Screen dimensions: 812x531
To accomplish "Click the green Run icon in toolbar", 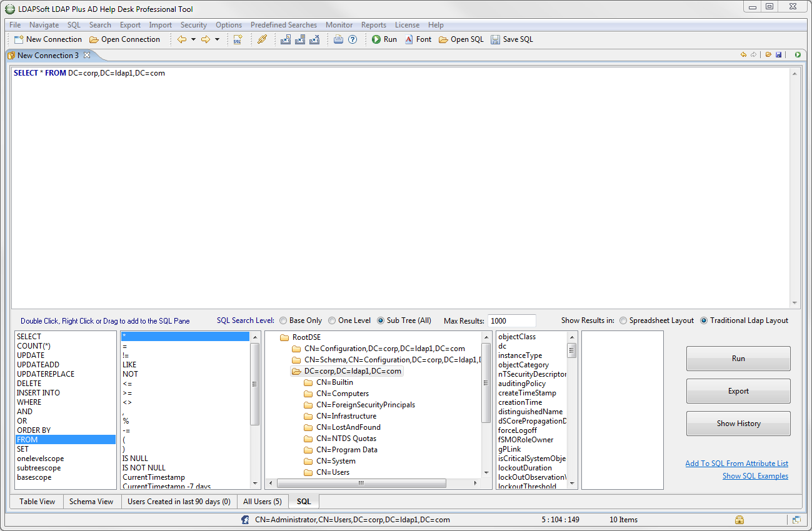I will pyautogui.click(x=376, y=39).
